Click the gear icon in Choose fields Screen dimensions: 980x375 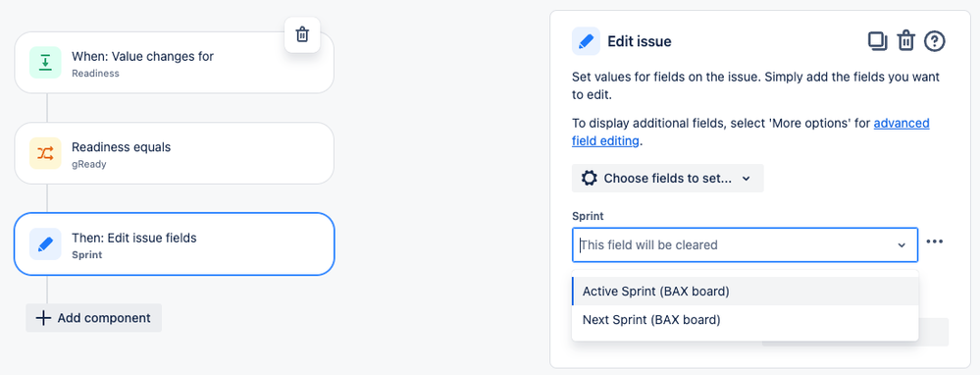click(x=589, y=178)
